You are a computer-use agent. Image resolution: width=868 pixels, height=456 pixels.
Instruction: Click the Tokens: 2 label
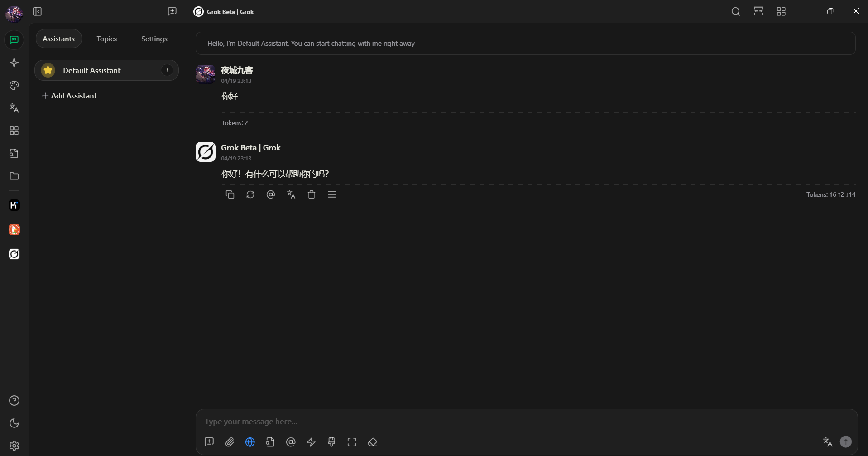point(235,123)
